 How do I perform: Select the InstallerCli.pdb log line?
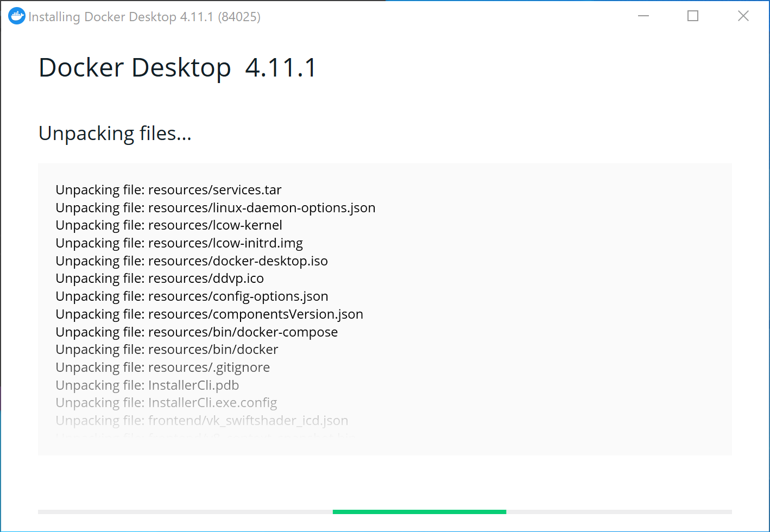(x=147, y=385)
